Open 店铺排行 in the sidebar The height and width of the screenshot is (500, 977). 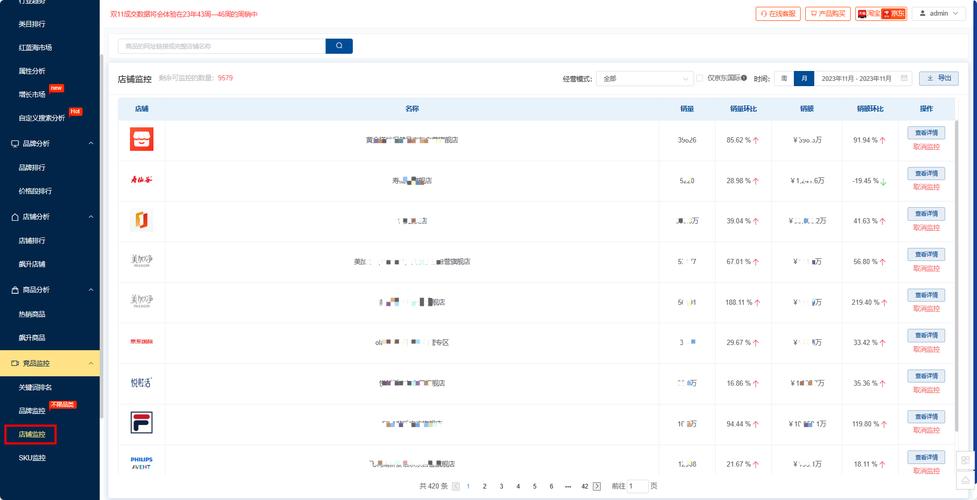tap(32, 241)
